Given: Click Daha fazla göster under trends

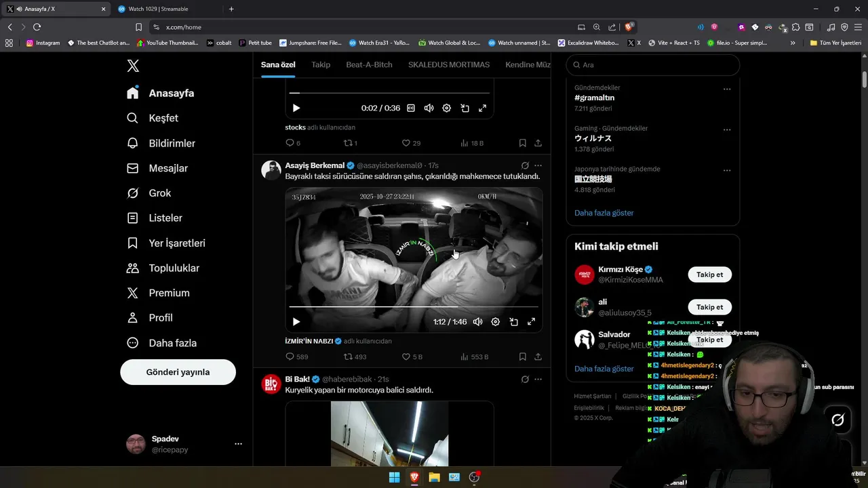Looking at the screenshot, I should [604, 213].
